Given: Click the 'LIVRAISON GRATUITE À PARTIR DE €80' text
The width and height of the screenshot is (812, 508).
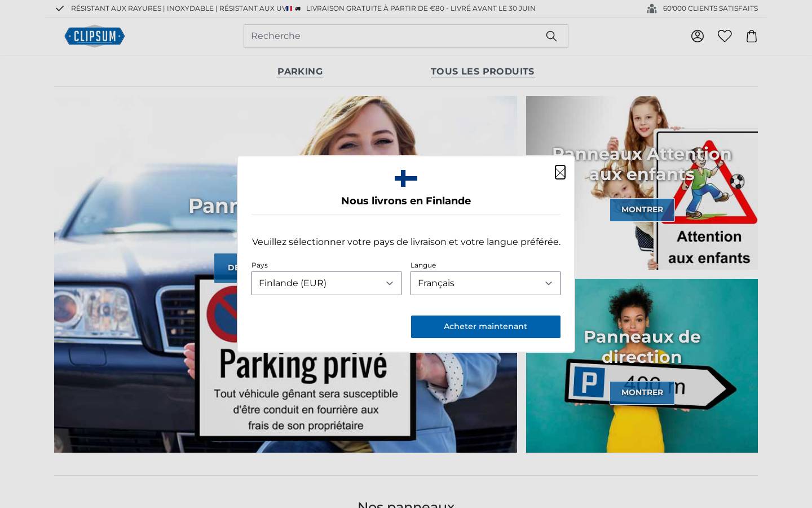Looking at the screenshot, I should tap(375, 8).
